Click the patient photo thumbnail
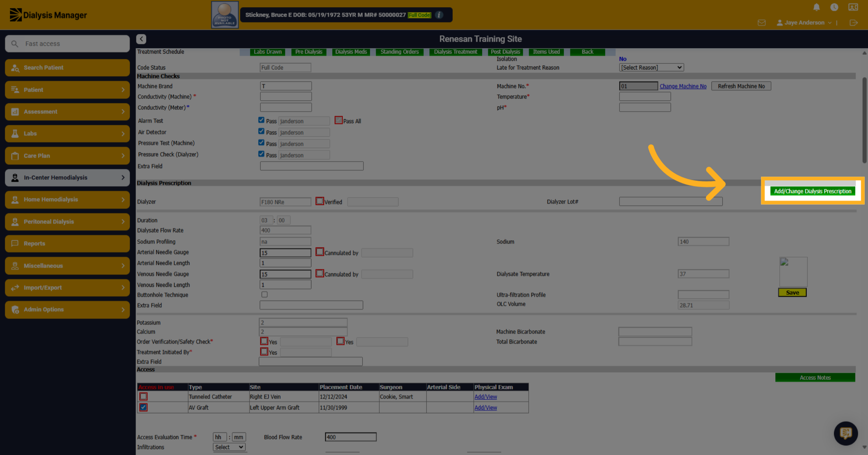The height and width of the screenshot is (455, 868). [x=225, y=15]
